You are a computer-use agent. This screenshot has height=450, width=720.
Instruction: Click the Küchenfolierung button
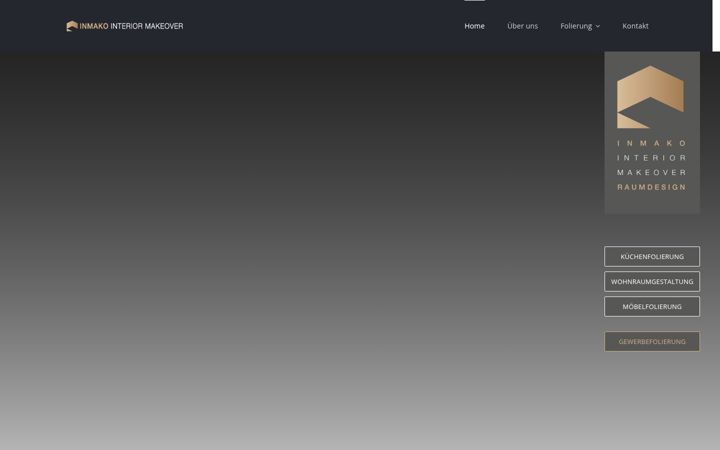click(652, 257)
